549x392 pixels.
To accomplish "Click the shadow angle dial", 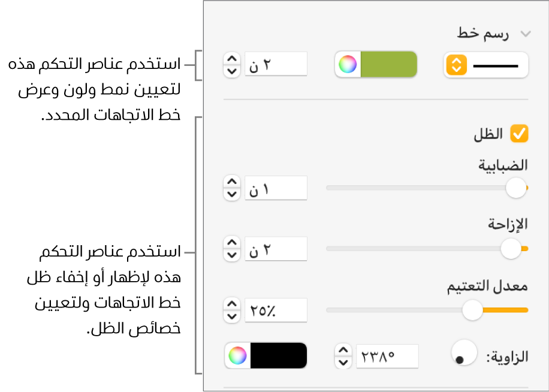I will coord(463,353).
